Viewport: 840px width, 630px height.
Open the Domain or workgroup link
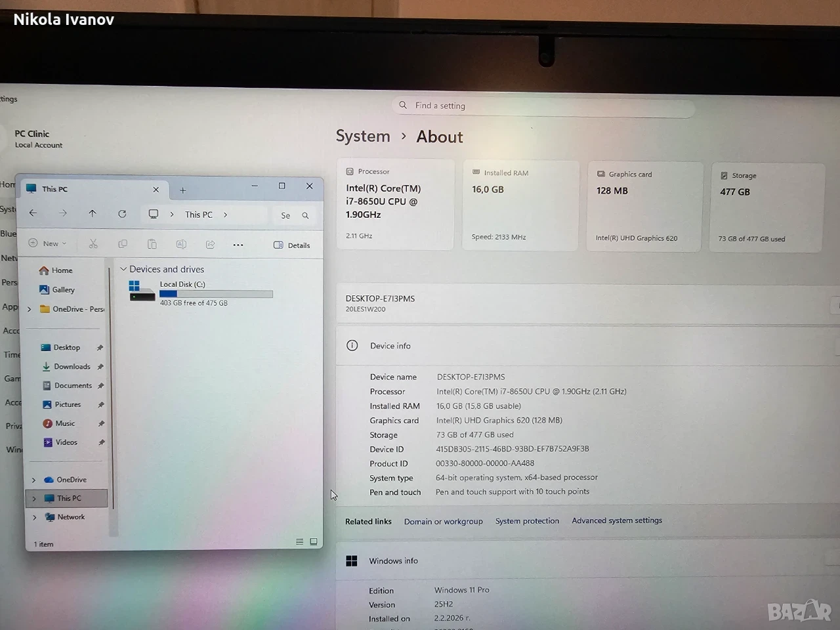444,521
